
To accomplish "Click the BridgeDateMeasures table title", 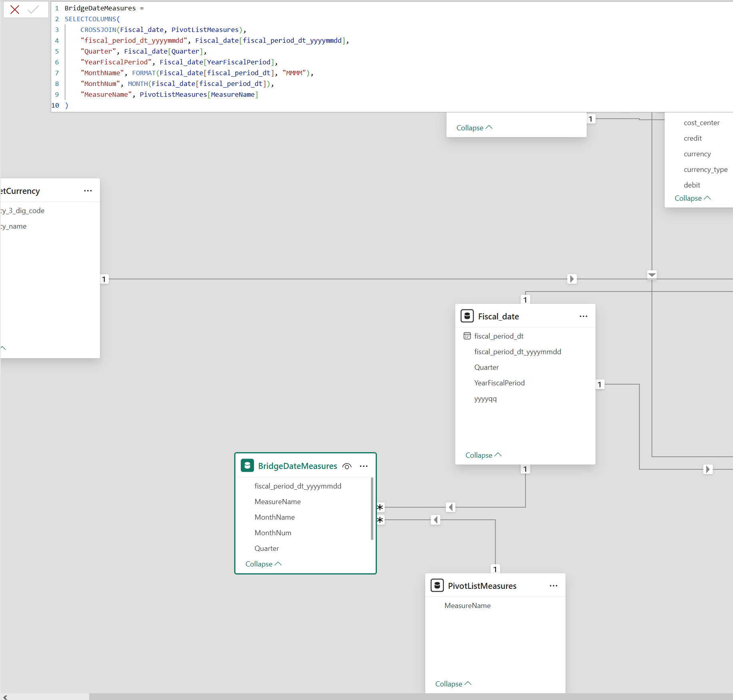I will click(x=297, y=466).
